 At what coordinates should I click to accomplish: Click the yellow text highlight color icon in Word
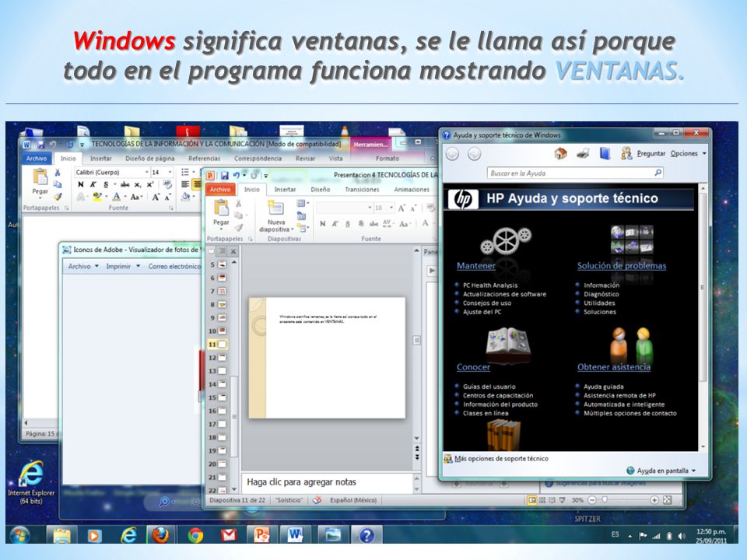pos(97,196)
